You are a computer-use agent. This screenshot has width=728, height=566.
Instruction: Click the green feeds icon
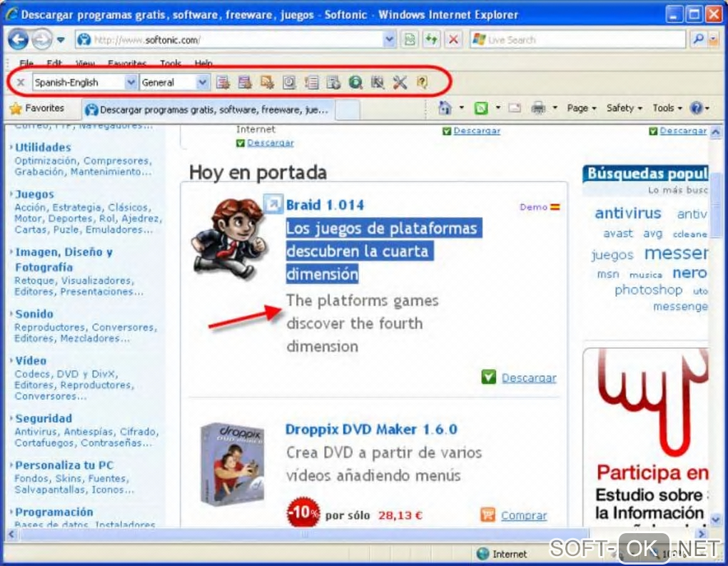click(x=480, y=108)
